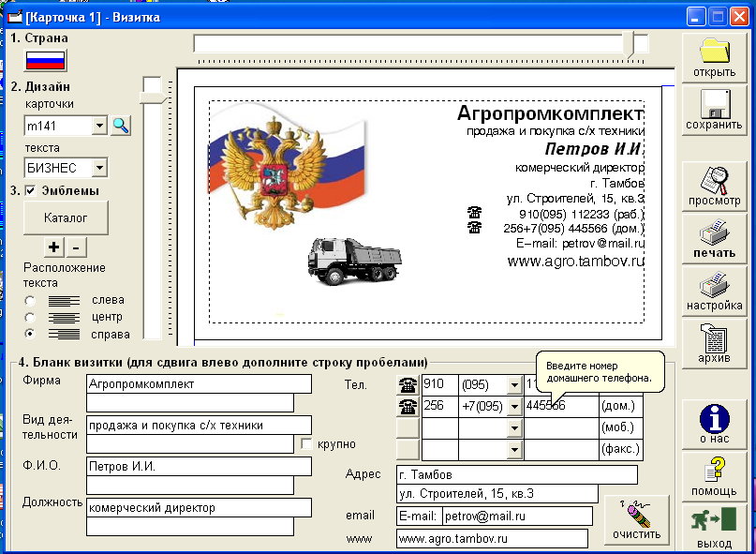Toggle the Эмблемы checkbox
The image size is (756, 554).
pyautogui.click(x=30, y=191)
